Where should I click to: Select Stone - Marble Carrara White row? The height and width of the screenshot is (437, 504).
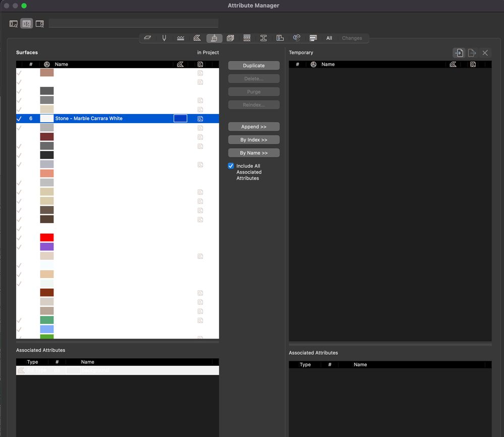click(x=118, y=119)
